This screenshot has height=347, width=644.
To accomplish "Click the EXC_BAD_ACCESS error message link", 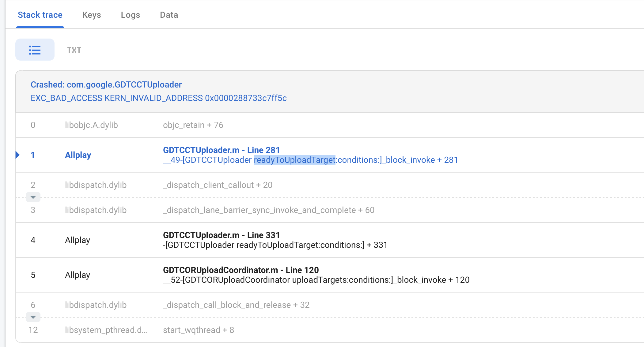I will point(159,98).
